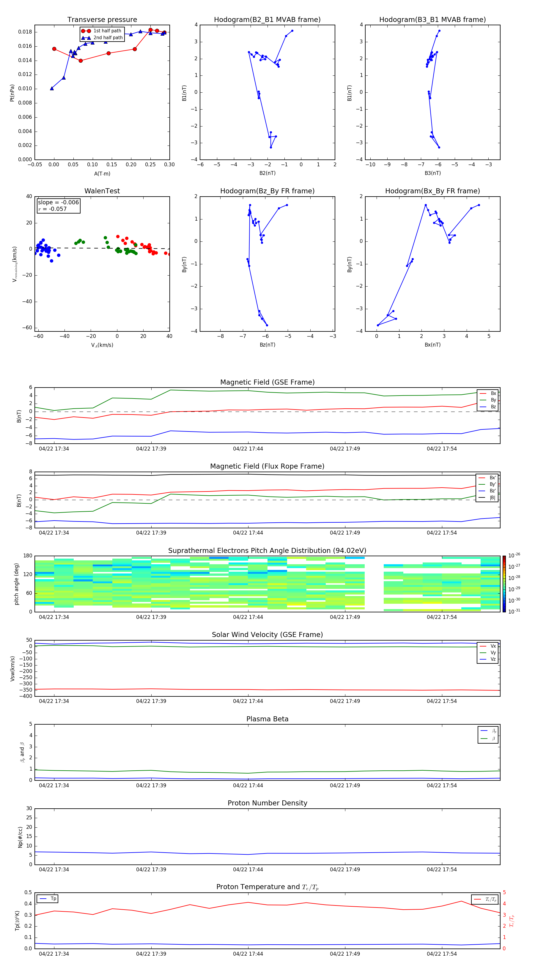Click the "Solar Wind Velocity (GSE Frame)" title
This screenshot has height=980, width=535.
click(267, 635)
